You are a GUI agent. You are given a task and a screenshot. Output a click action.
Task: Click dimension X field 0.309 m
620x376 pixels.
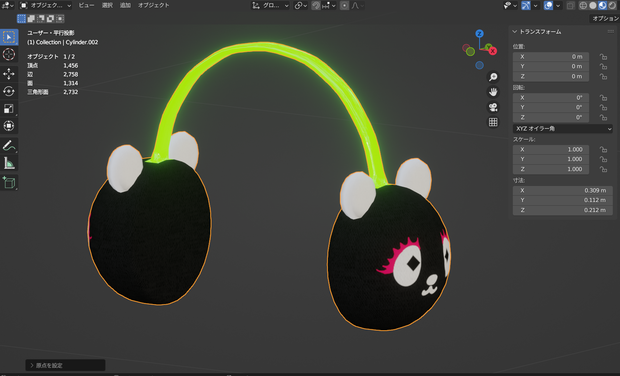tap(563, 191)
